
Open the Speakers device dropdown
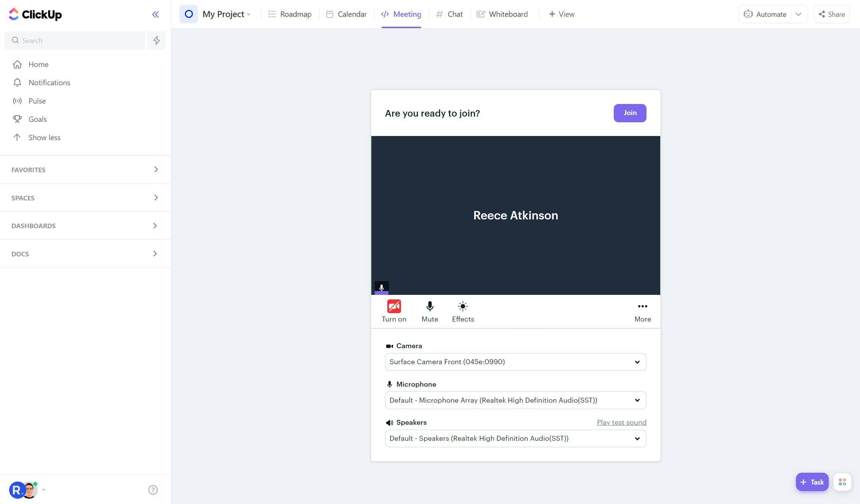515,438
